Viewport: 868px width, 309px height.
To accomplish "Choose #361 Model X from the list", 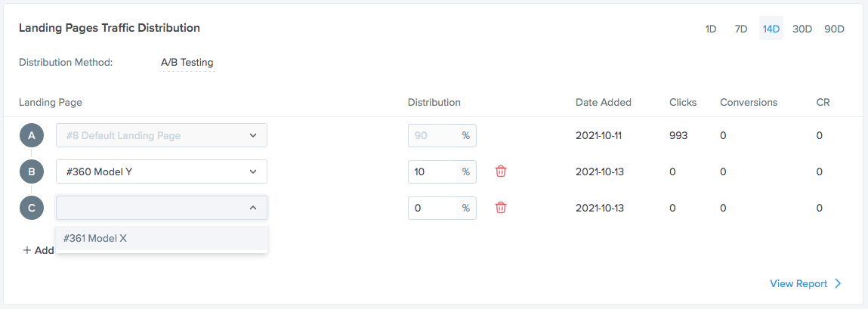I will coord(162,238).
